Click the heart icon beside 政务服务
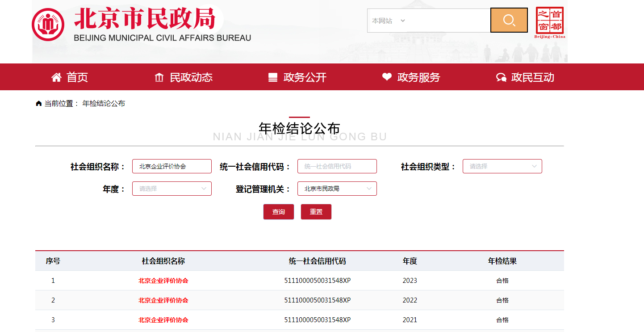Screen dimensions: 644x332 click(x=387, y=77)
